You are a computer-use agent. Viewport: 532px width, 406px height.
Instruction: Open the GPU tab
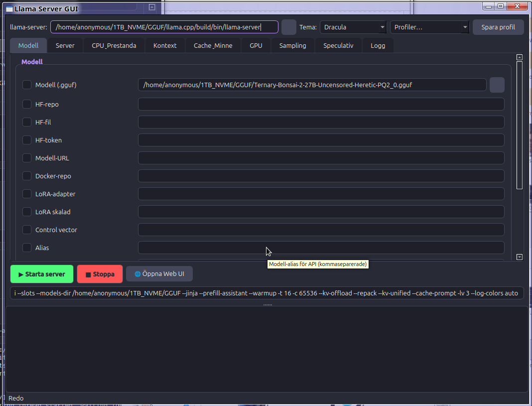coord(256,45)
